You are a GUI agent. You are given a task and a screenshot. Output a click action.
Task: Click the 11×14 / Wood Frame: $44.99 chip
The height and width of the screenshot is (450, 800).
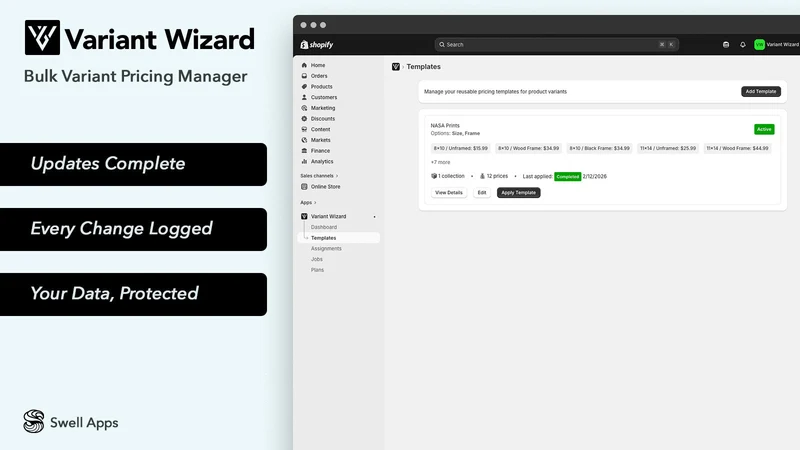[x=737, y=148]
